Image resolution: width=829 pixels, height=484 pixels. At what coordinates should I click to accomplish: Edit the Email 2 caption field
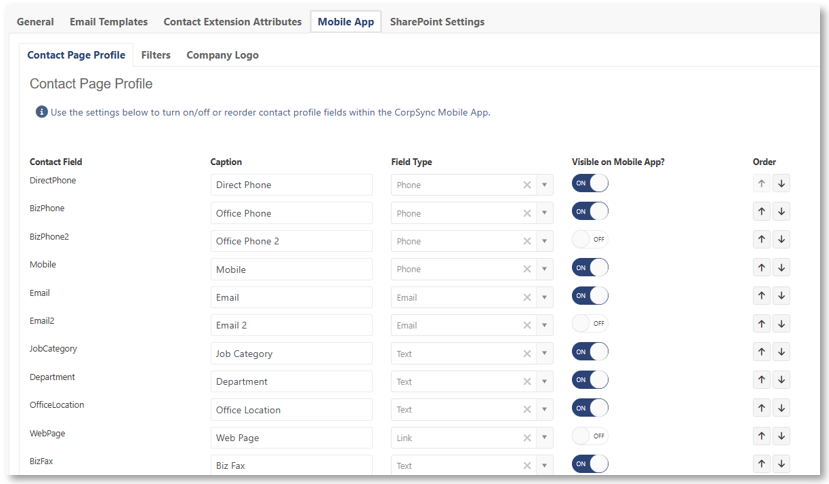(291, 325)
